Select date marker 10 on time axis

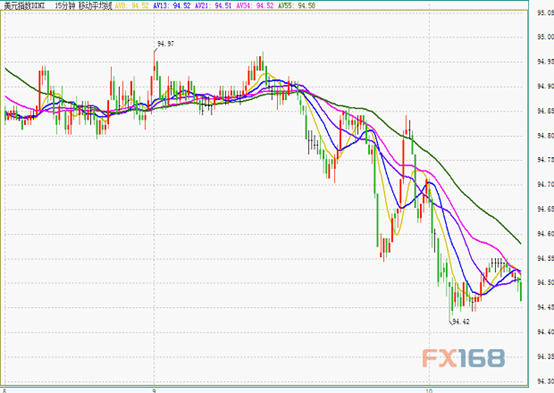[429, 391]
